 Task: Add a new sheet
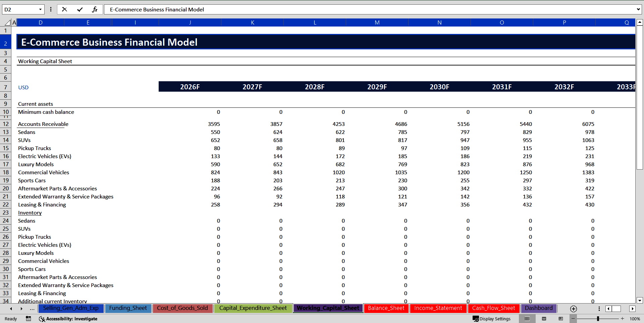[x=574, y=309]
